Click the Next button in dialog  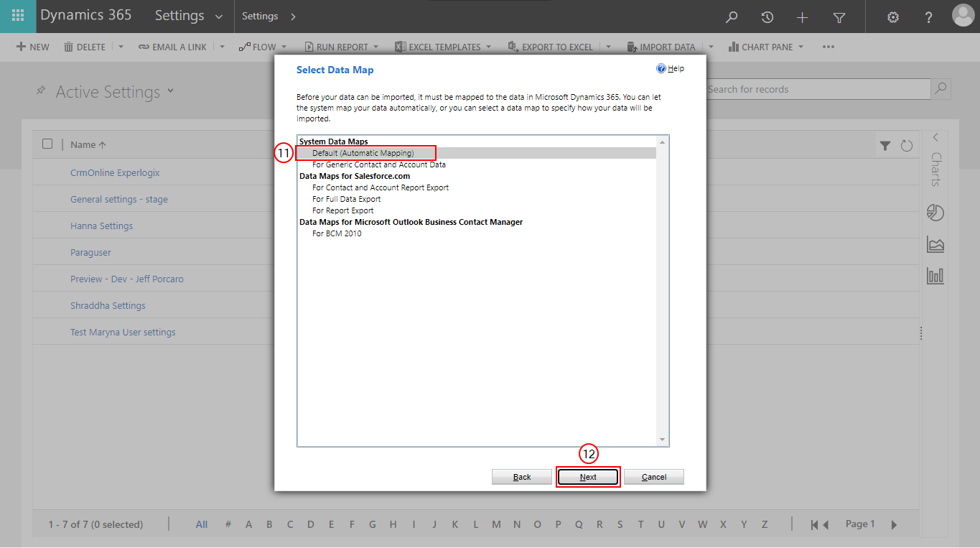(x=588, y=477)
